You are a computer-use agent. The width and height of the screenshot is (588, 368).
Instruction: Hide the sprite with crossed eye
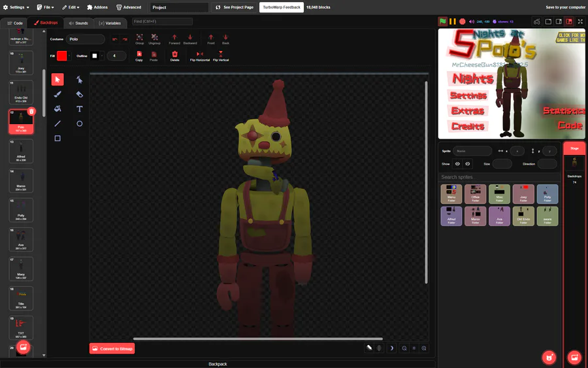[x=468, y=164]
